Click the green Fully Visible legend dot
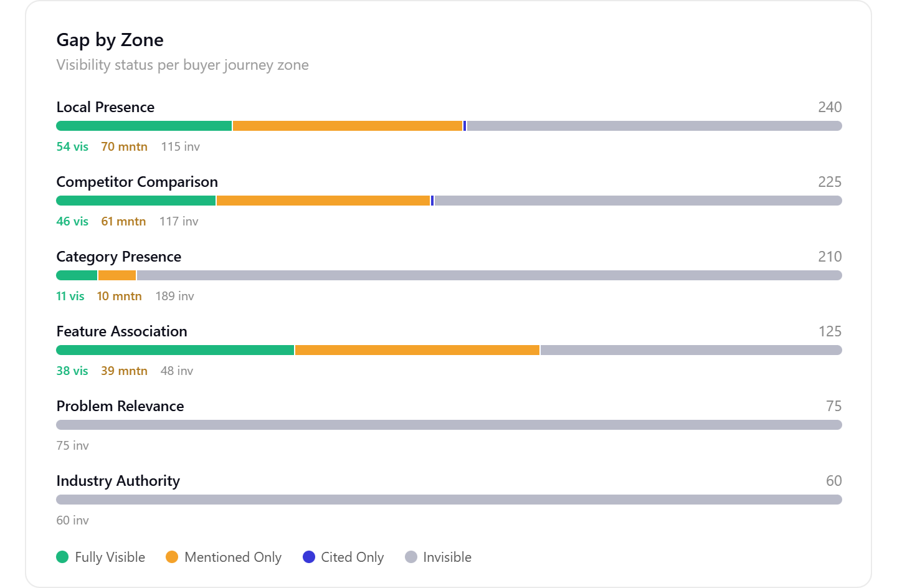 tap(62, 557)
